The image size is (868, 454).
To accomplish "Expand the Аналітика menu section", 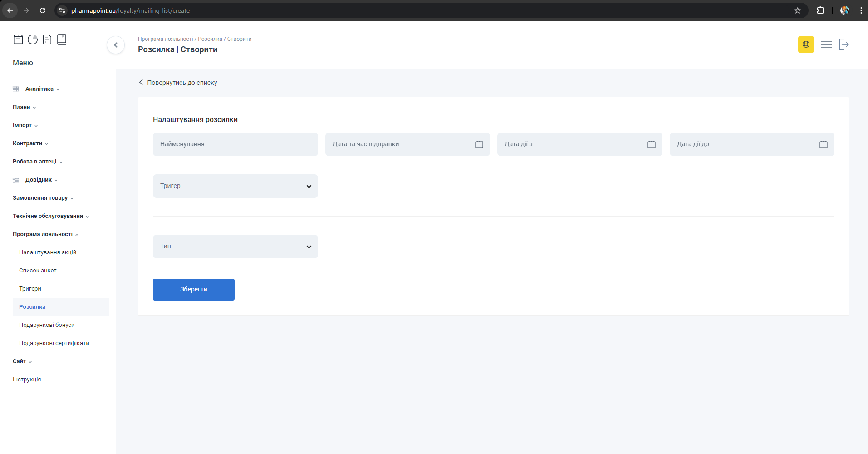I will pyautogui.click(x=39, y=89).
